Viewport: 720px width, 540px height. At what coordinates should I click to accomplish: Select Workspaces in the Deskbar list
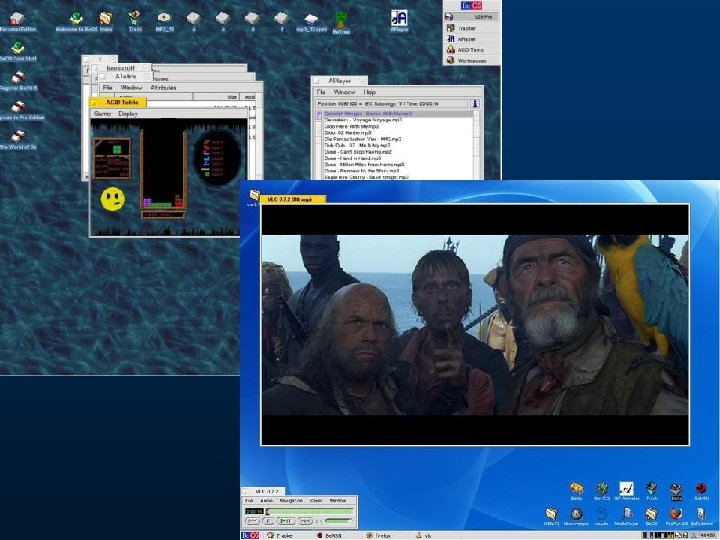[472, 61]
